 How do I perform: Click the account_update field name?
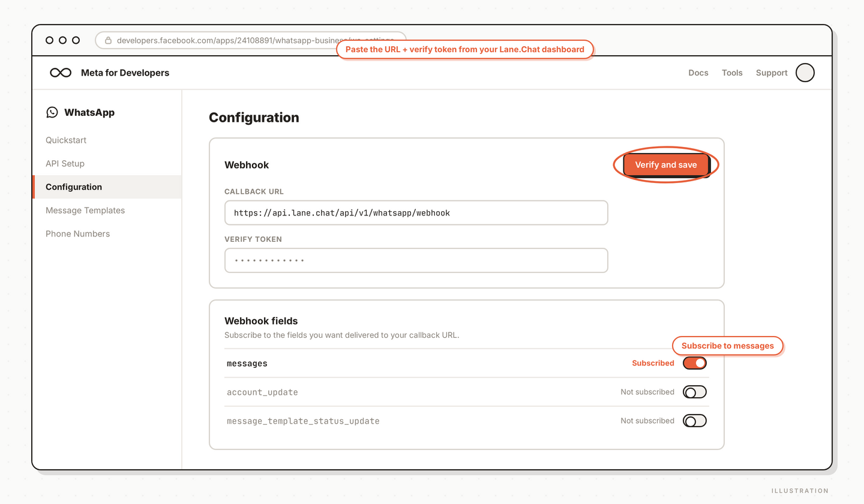262,392
